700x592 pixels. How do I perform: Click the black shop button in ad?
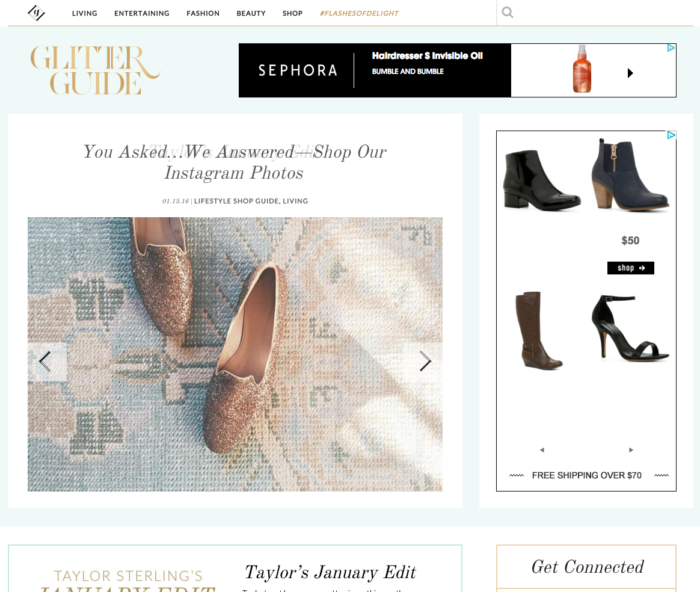click(x=630, y=268)
